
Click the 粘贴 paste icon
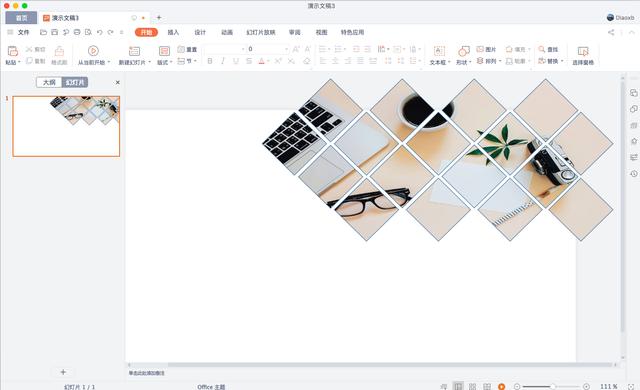(13, 51)
